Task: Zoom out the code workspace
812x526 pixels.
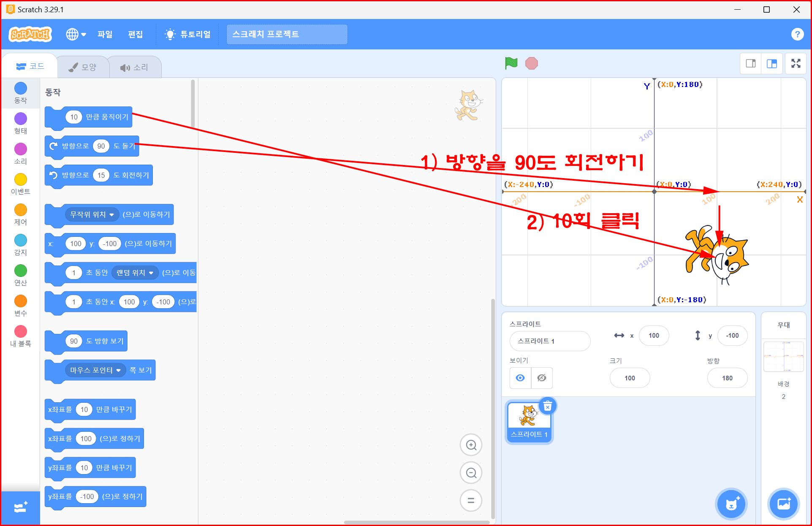Action: [x=471, y=473]
